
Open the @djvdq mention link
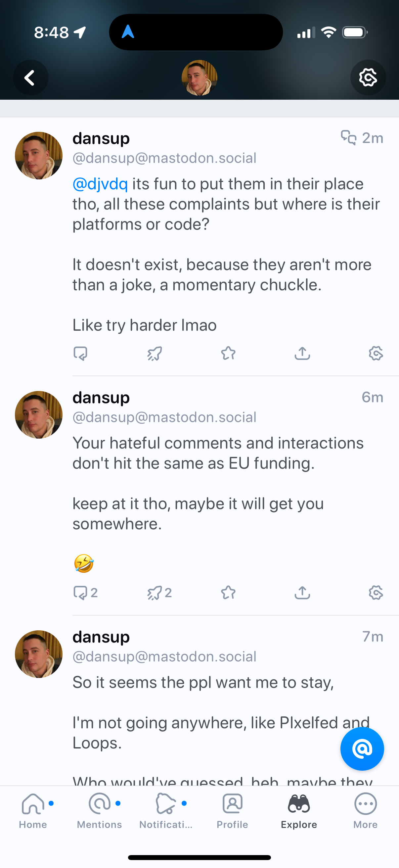(x=100, y=184)
